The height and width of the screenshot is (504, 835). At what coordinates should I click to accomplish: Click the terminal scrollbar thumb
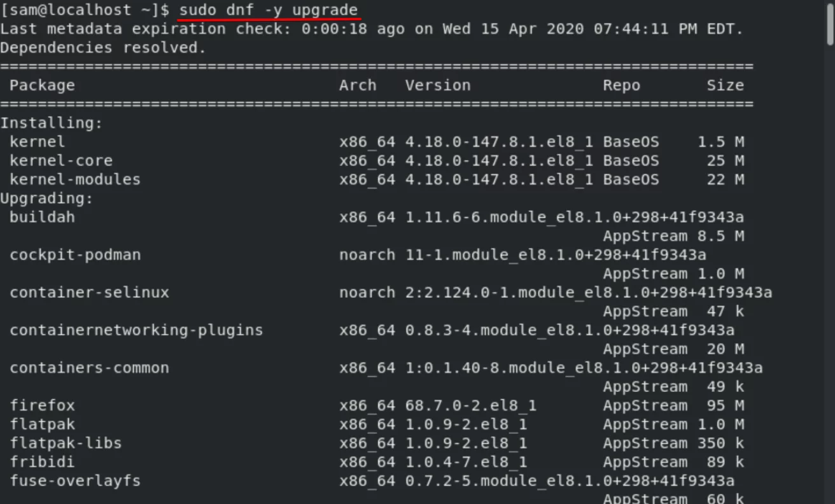(x=830, y=24)
